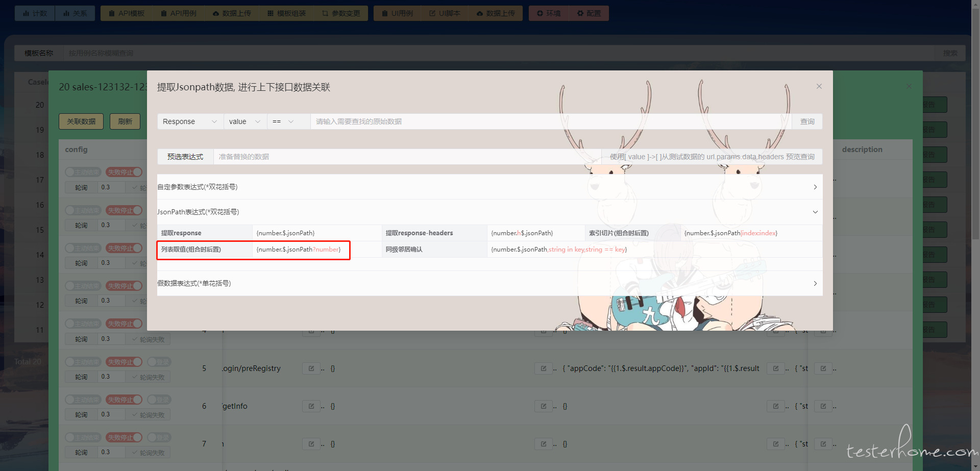
Task: Expand the 假数据表达式 panel
Action: (489, 283)
